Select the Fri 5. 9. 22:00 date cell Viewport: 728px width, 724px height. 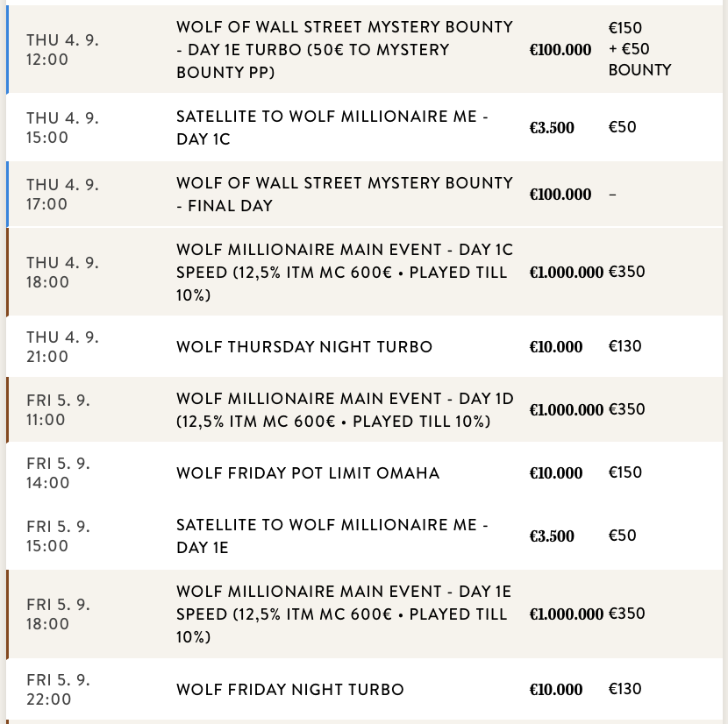pos(59,690)
